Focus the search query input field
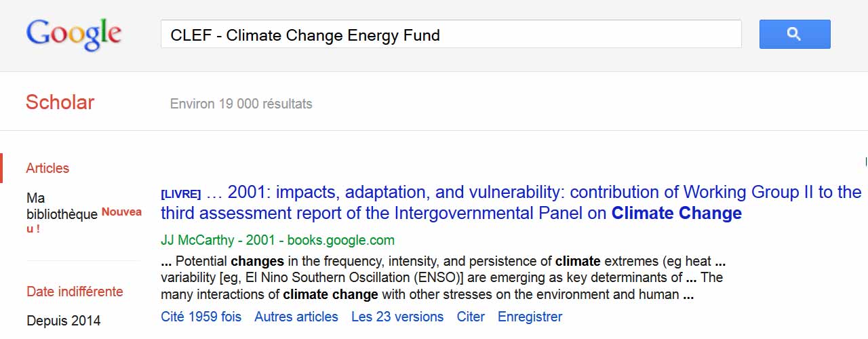Viewport: 868px width, 339px height. (450, 35)
